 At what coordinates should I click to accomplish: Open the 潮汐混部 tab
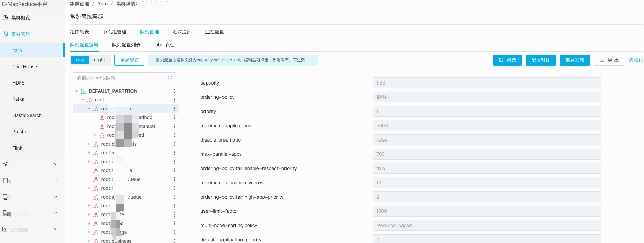point(182,32)
